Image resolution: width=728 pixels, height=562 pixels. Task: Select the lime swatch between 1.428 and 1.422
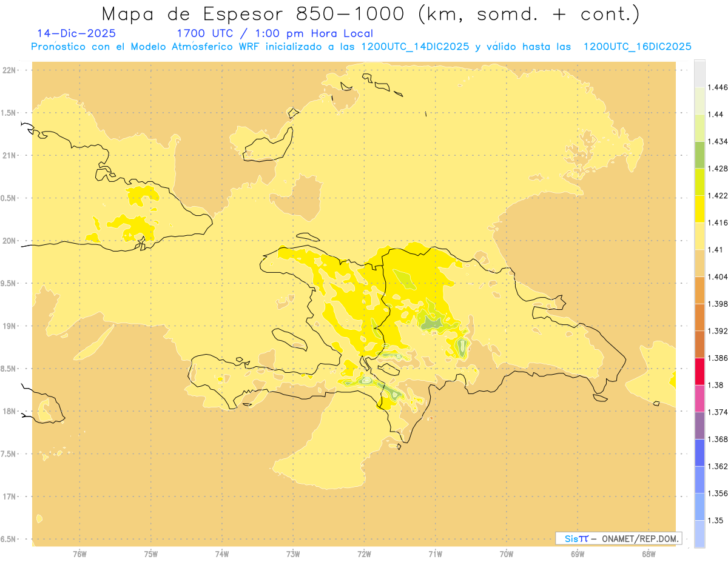coord(699,182)
